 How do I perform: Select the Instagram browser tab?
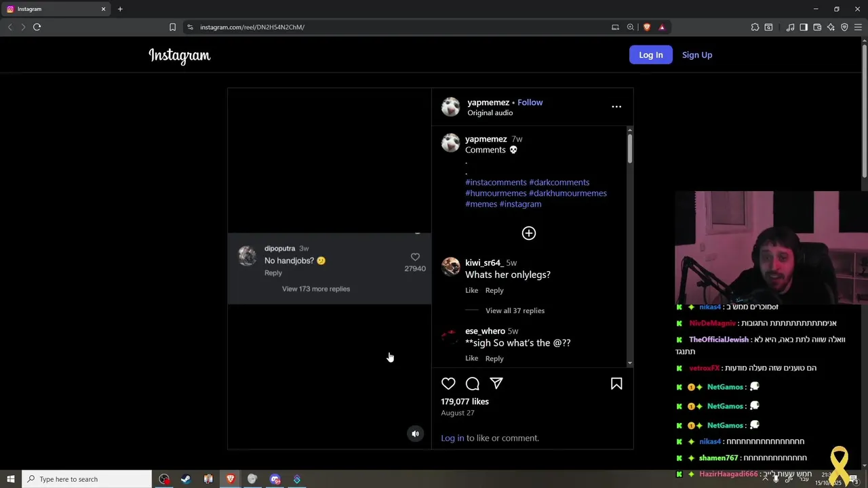(56, 9)
